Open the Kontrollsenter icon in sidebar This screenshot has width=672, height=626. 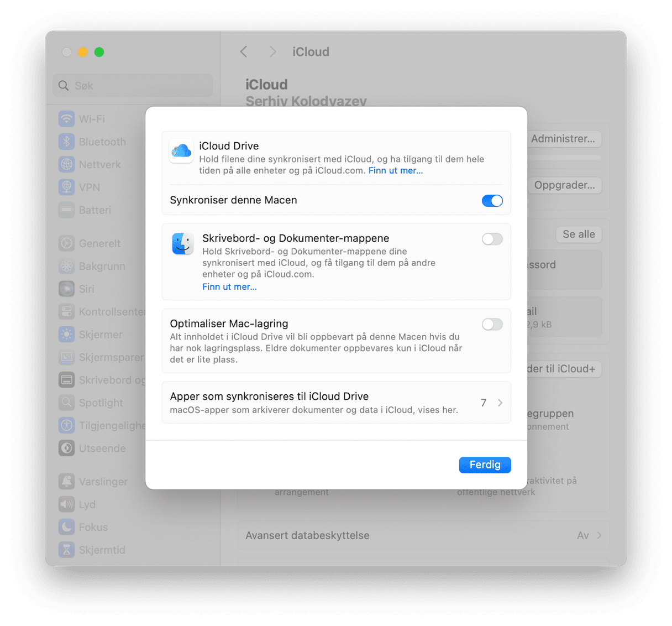[66, 311]
